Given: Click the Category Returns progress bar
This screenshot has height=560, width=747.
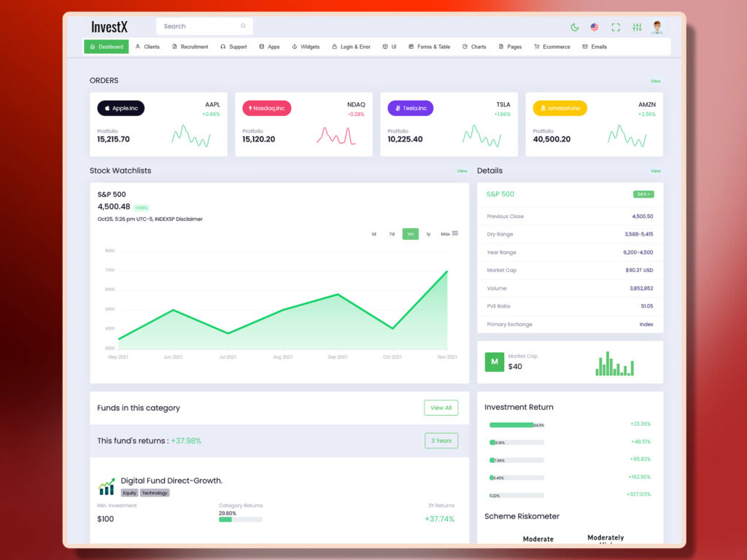Looking at the screenshot, I should coord(241,520).
